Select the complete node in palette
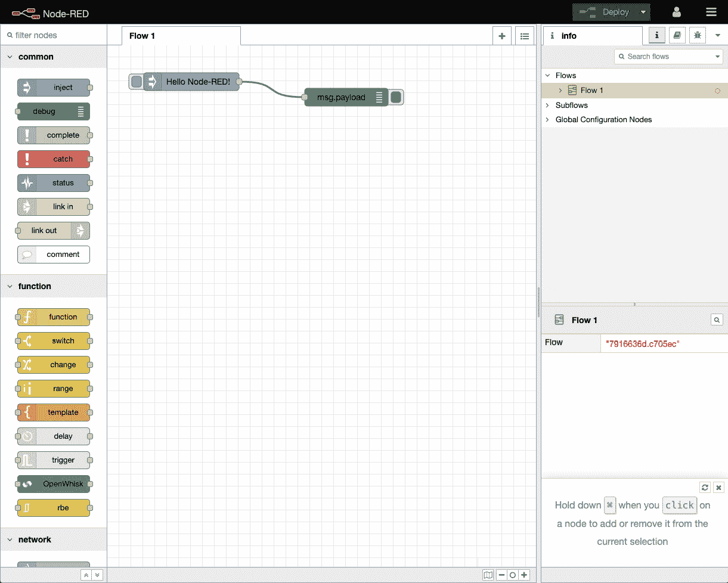 [54, 135]
